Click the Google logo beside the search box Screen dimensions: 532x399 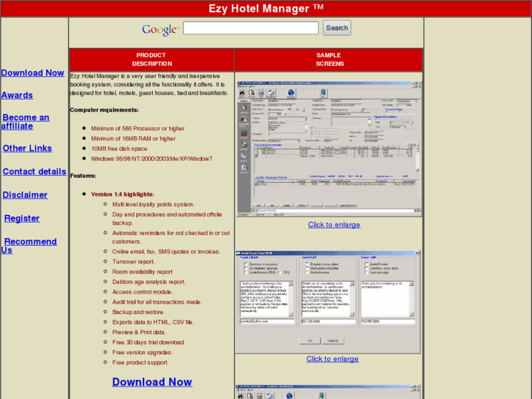point(160,29)
